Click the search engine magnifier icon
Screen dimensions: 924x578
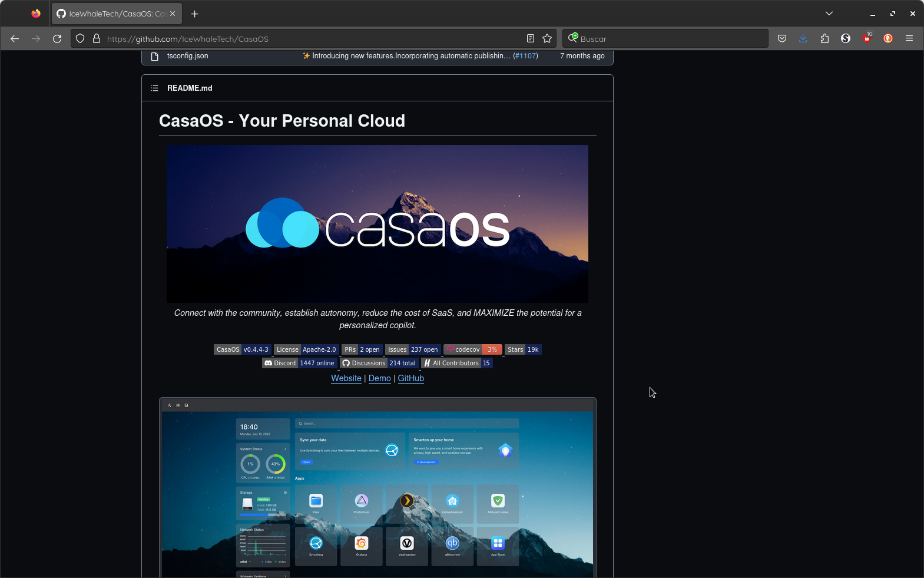point(572,38)
